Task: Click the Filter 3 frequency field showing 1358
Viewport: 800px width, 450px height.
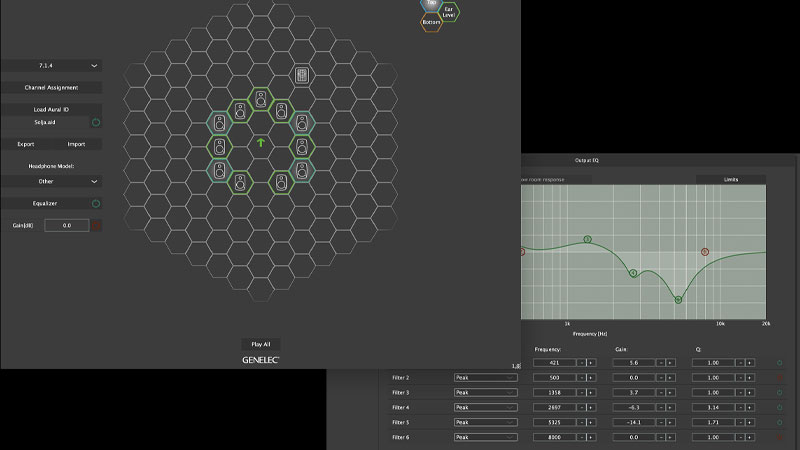Action: click(x=555, y=393)
